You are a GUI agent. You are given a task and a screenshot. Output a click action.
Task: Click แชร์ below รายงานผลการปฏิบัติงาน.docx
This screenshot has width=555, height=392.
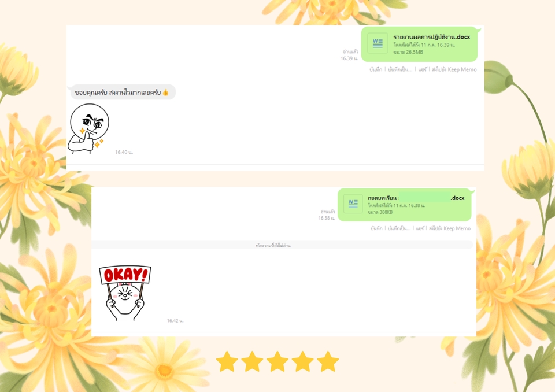(422, 69)
